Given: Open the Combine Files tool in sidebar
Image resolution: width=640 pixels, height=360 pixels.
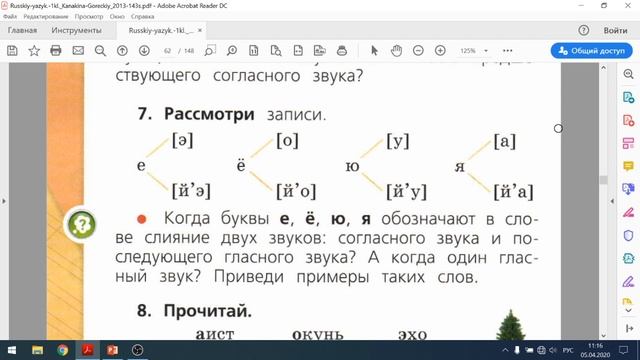Looking at the screenshot, I should pyautogui.click(x=629, y=189).
